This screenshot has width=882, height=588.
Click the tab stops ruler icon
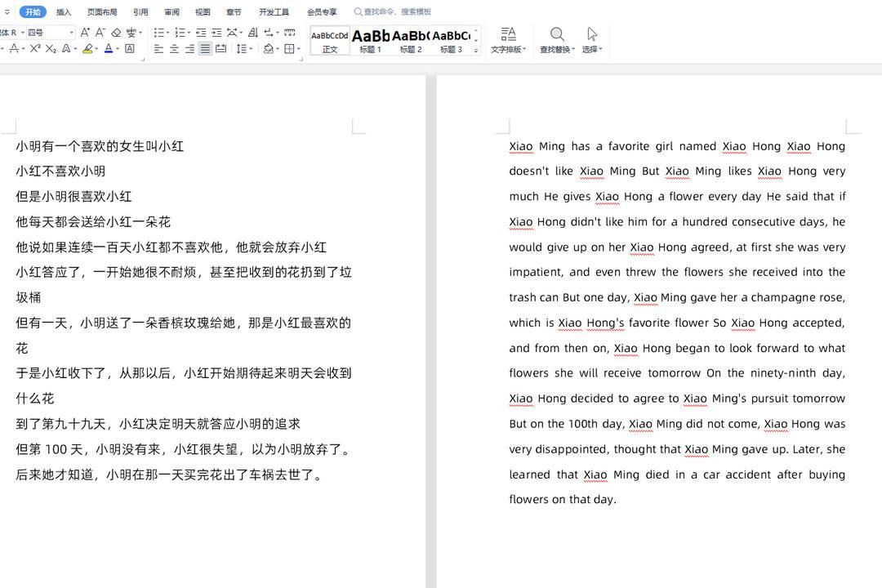(x=290, y=33)
